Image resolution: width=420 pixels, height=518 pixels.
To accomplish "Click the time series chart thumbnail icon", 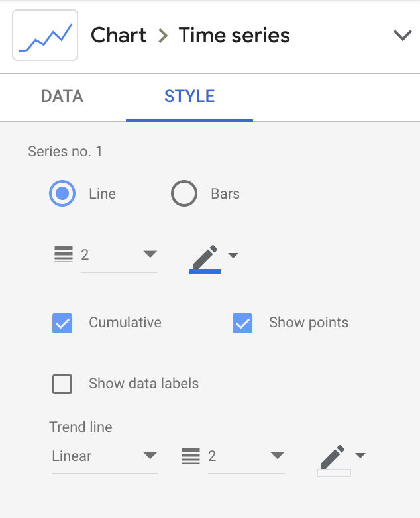I will [x=45, y=35].
